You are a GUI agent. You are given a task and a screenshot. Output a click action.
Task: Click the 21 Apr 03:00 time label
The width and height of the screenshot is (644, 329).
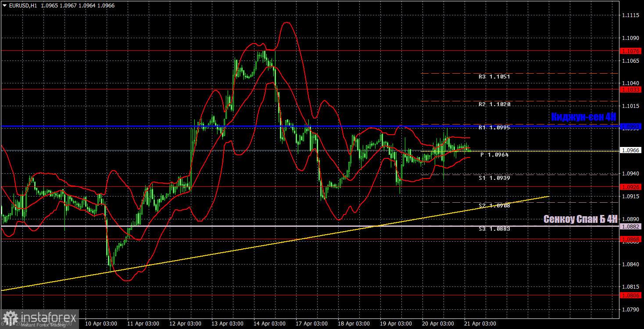click(x=480, y=323)
